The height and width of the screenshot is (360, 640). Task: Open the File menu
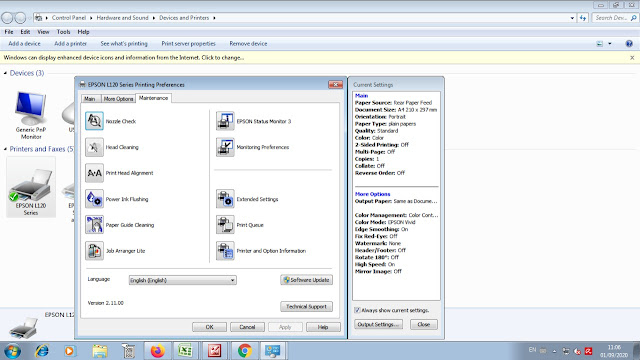(x=9, y=32)
